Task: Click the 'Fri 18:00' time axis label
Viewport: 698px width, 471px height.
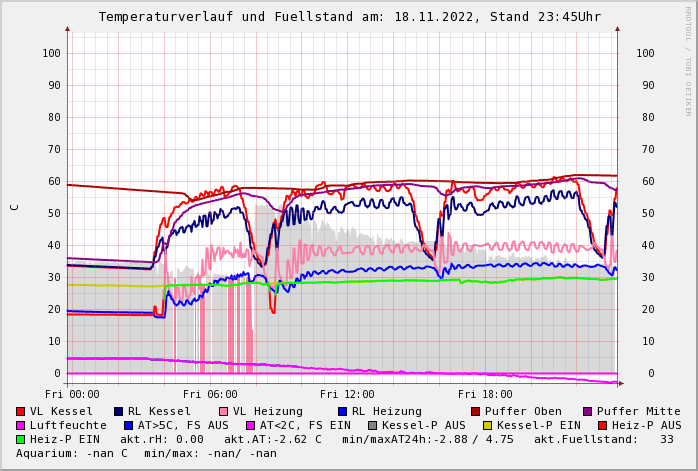Action: point(485,394)
